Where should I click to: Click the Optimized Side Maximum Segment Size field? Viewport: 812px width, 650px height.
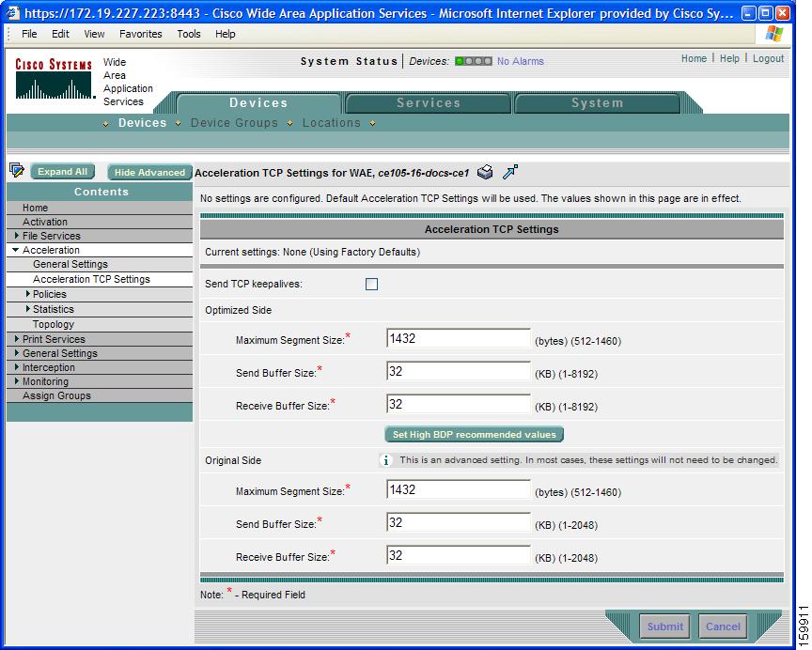coord(459,338)
